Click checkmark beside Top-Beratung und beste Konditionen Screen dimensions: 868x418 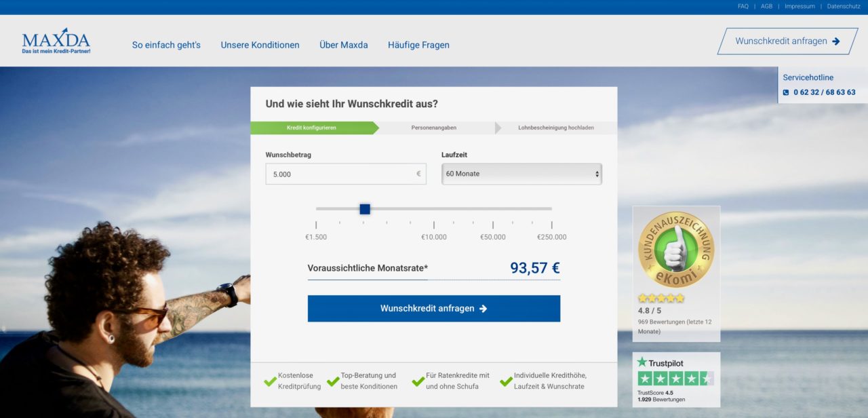(x=333, y=381)
